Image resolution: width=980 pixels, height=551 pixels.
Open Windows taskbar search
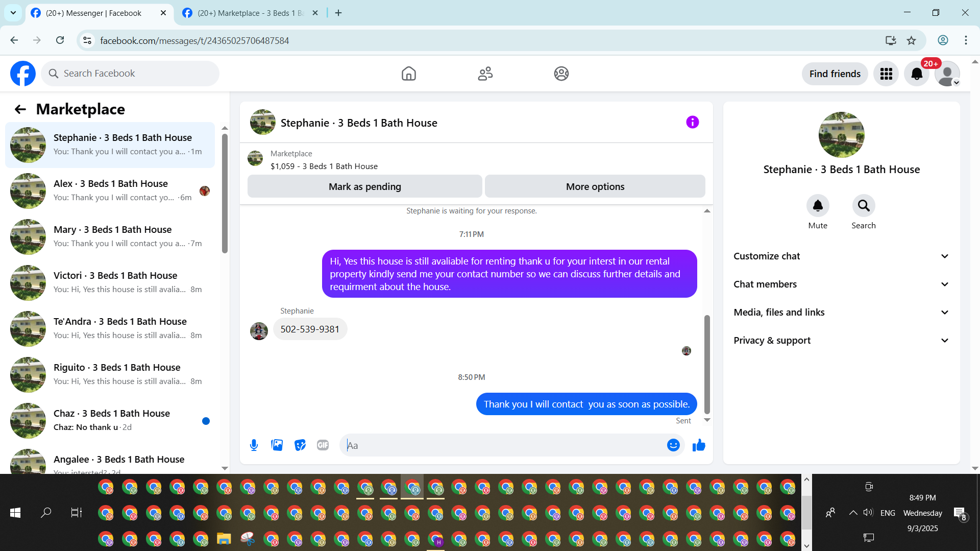click(46, 512)
